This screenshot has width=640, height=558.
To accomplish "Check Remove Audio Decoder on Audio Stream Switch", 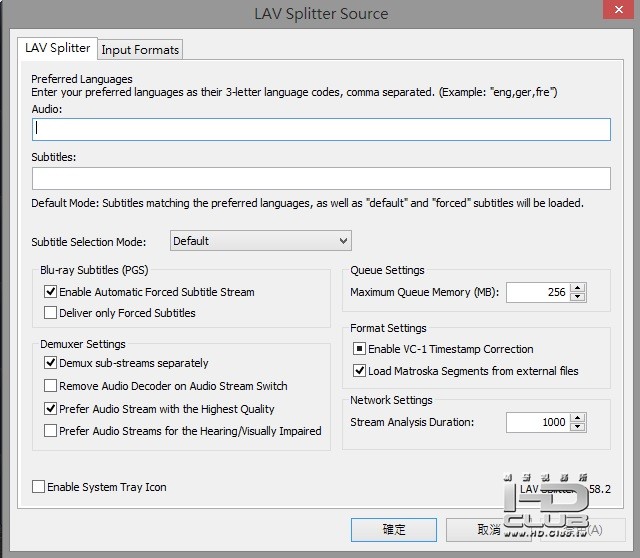I will click(51, 386).
